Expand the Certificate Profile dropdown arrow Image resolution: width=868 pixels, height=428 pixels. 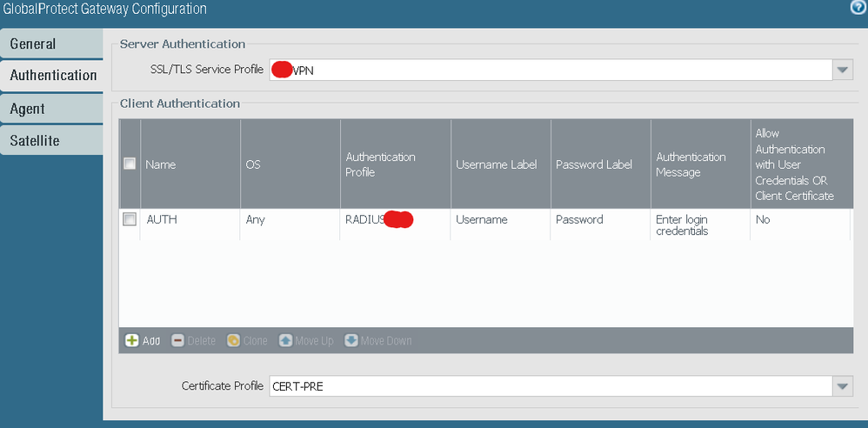842,385
